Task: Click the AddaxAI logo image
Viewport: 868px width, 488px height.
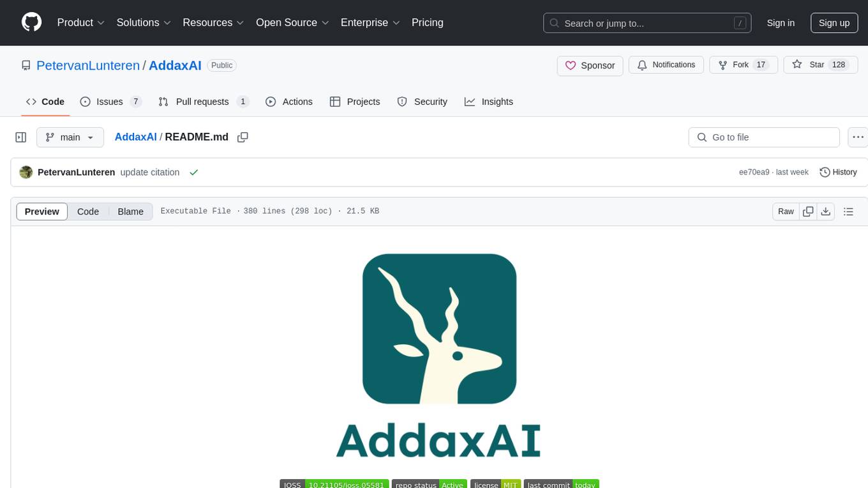Action: 439,355
